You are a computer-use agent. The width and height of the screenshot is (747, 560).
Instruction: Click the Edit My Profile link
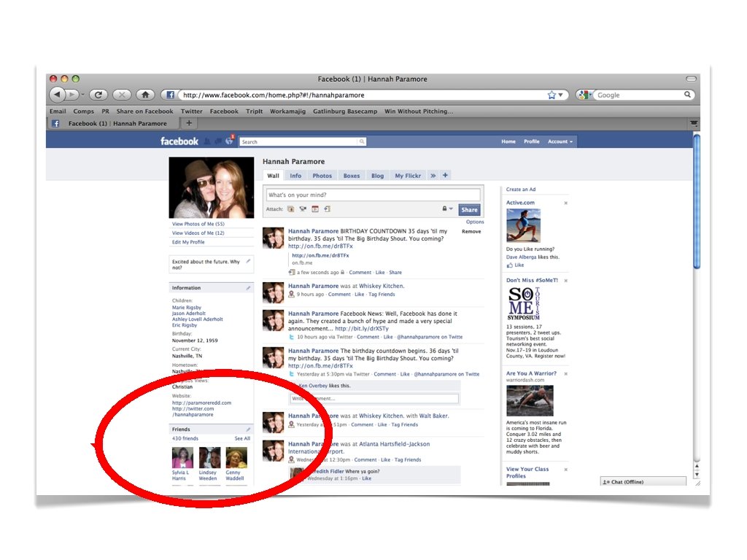[x=188, y=242]
